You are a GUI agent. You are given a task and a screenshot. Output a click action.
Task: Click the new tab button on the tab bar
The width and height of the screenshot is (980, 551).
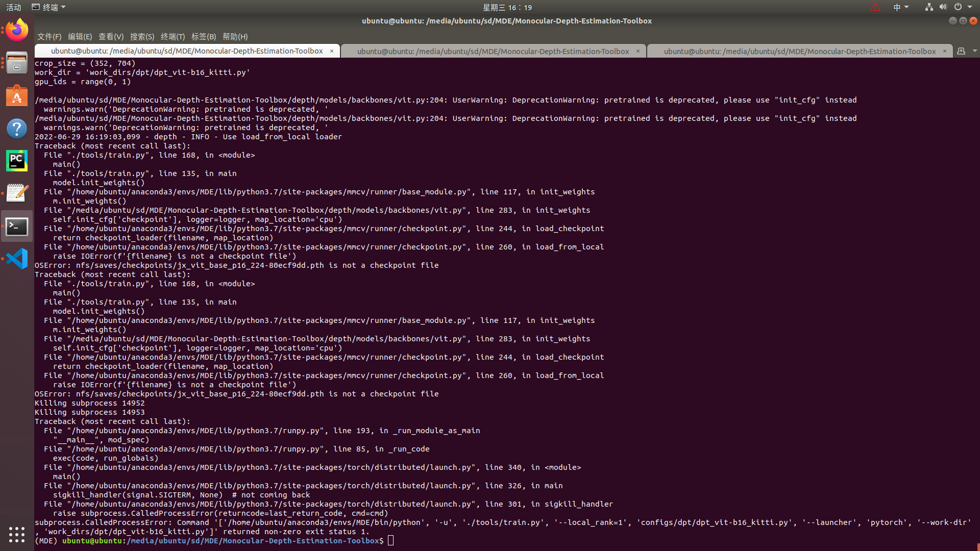tap(962, 51)
